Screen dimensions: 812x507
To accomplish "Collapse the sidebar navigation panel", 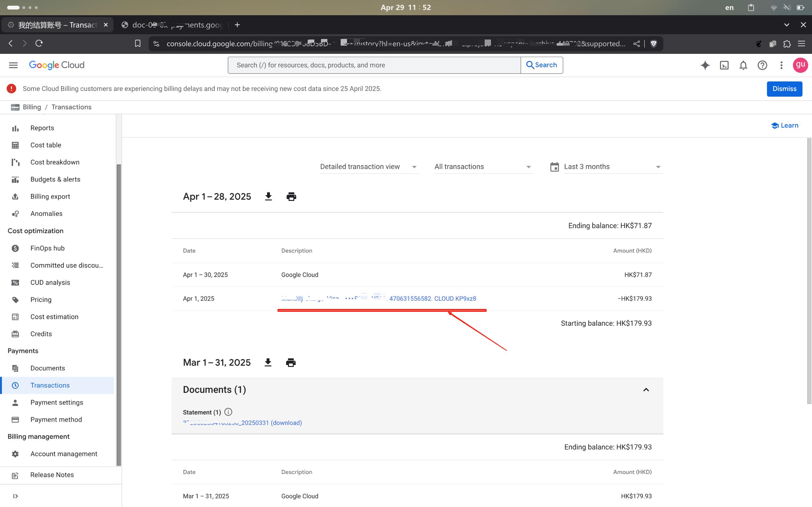I will (x=16, y=496).
